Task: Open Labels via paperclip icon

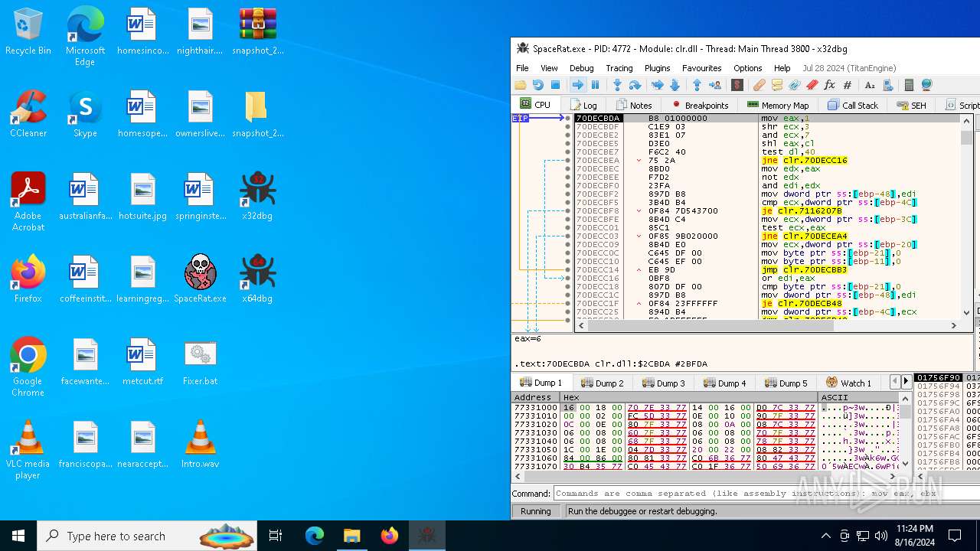Action: pos(795,85)
